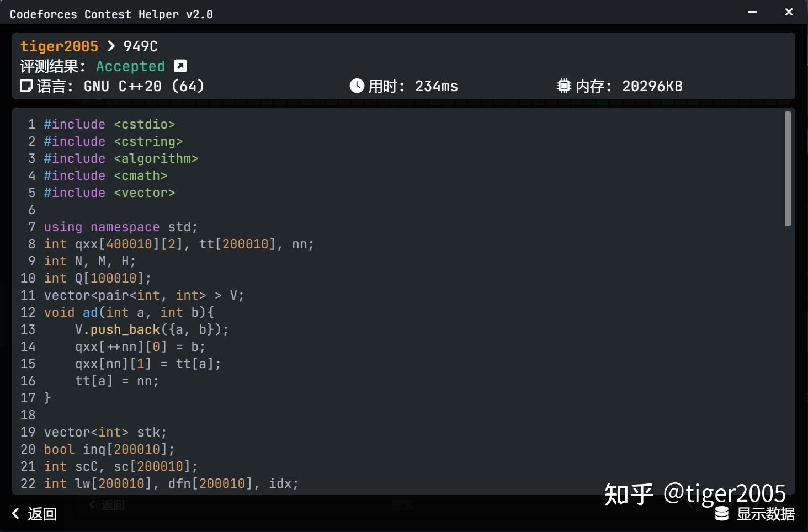Click line number 6 in the gutter

coord(32,210)
